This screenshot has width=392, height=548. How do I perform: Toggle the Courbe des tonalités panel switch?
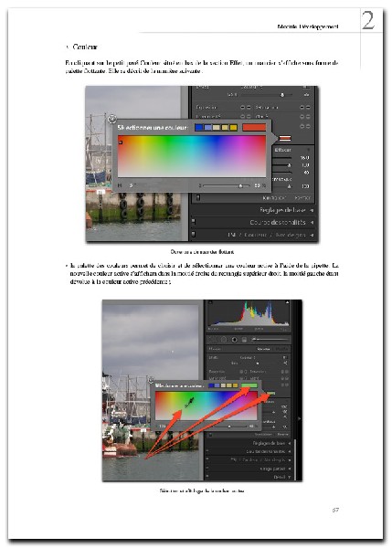pyautogui.click(x=194, y=222)
